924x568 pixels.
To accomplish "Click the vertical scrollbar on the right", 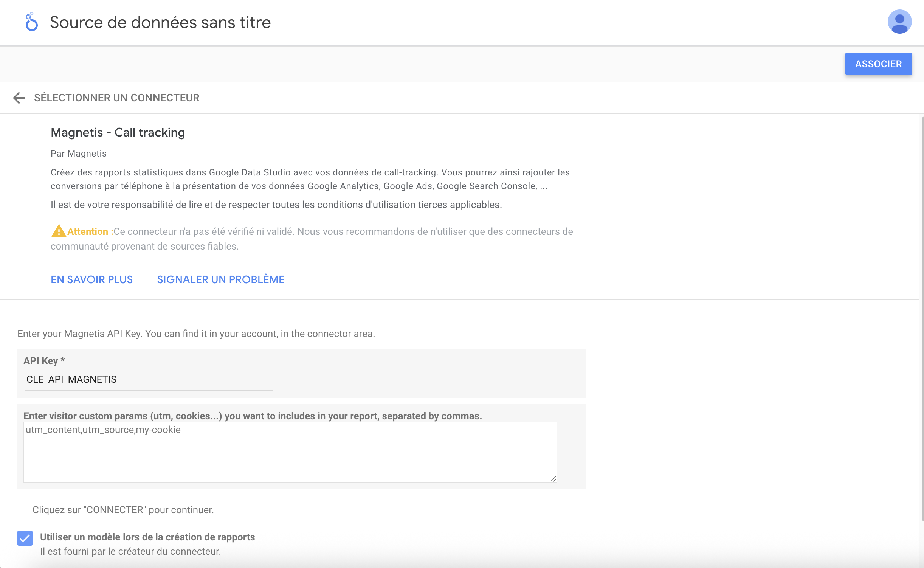I will 922,318.
